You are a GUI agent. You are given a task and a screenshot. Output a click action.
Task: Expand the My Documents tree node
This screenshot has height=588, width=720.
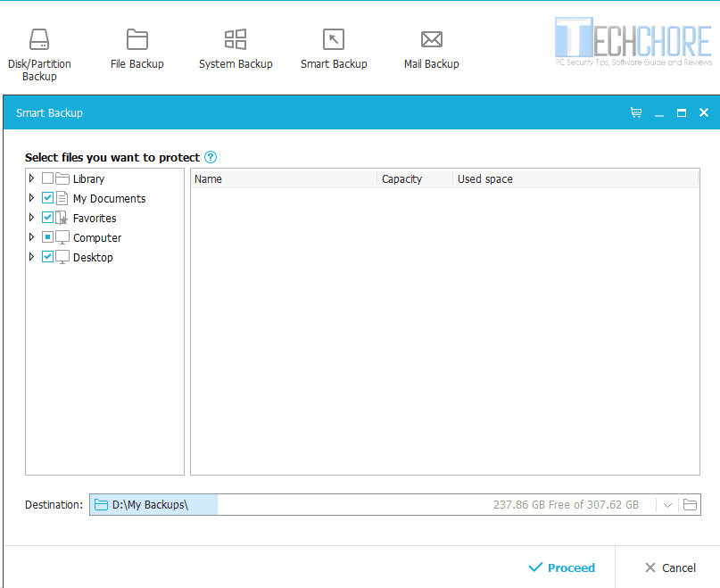(31, 198)
